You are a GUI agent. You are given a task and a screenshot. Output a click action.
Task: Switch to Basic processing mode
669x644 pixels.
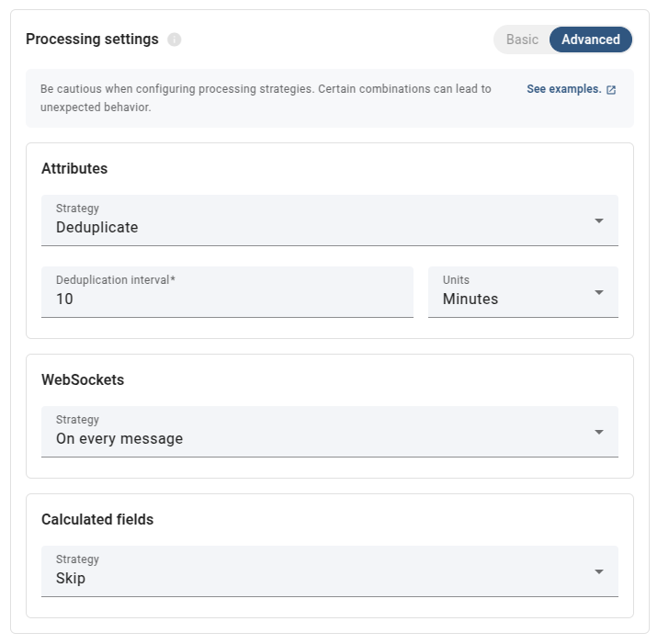tap(522, 40)
